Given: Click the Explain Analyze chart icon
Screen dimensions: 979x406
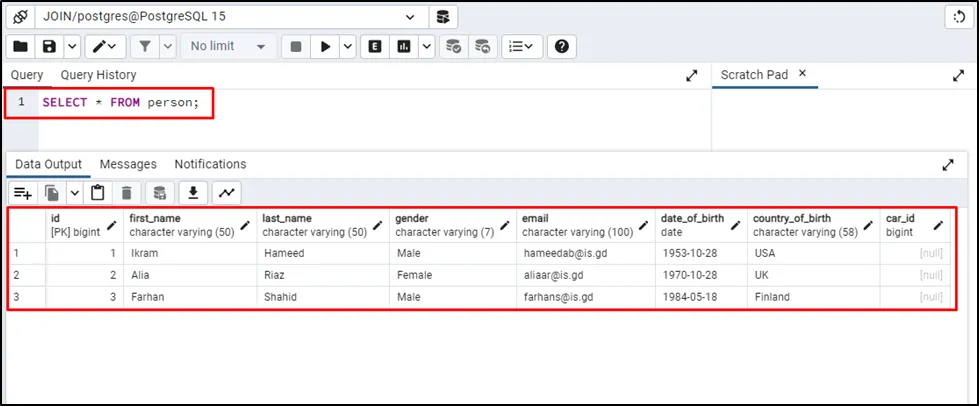Looking at the screenshot, I should [x=405, y=46].
